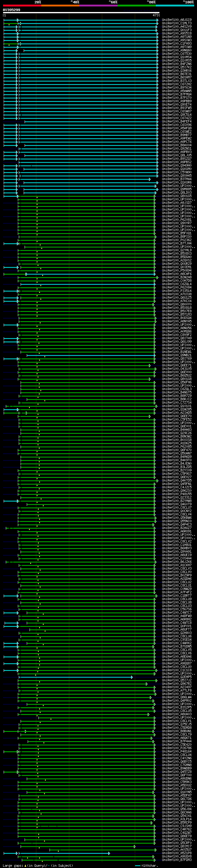Open UniRef100_Q2YHL9 entry
The height and width of the screenshot is (868, 197).
pyautogui.click(x=177, y=250)
